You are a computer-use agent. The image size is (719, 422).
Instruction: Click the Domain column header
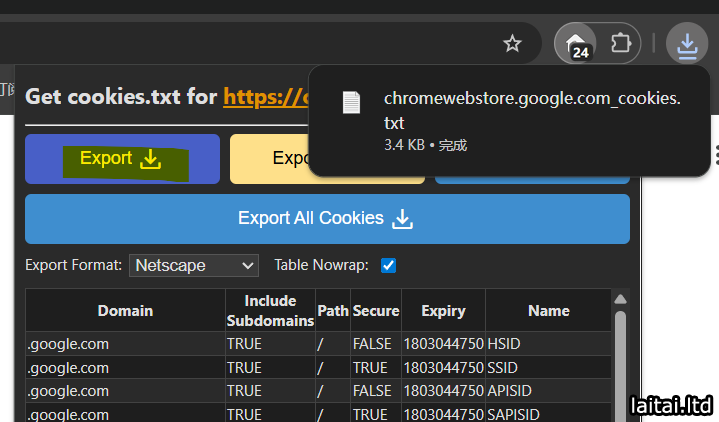[125, 311]
